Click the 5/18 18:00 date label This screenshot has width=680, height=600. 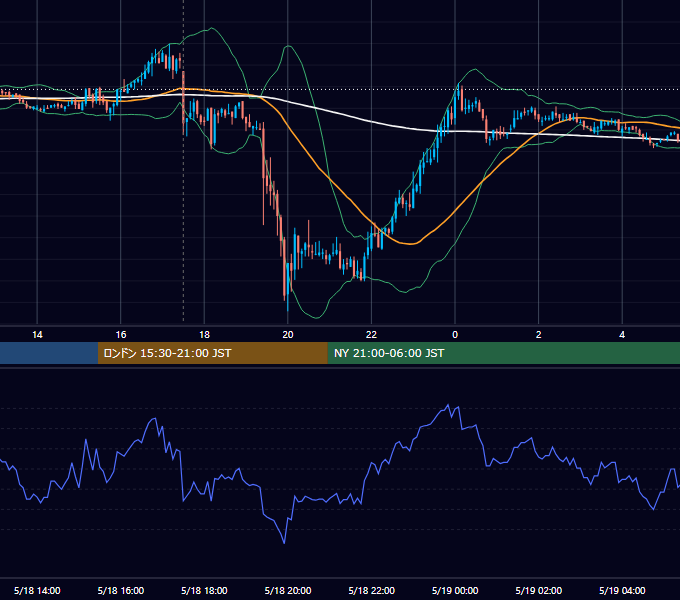204,590
